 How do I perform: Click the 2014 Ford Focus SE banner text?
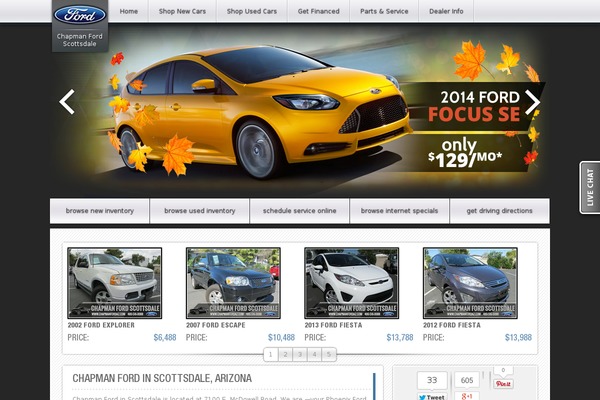[x=474, y=106]
